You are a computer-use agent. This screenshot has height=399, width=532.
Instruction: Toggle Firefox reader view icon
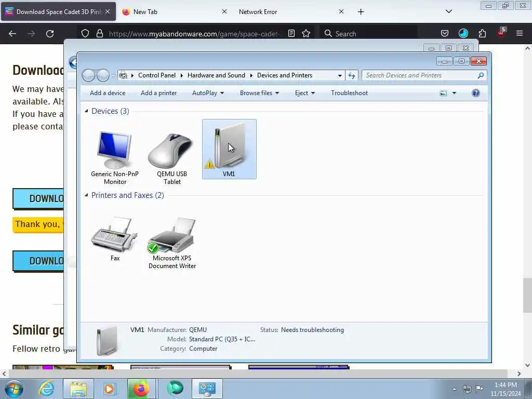point(291,34)
